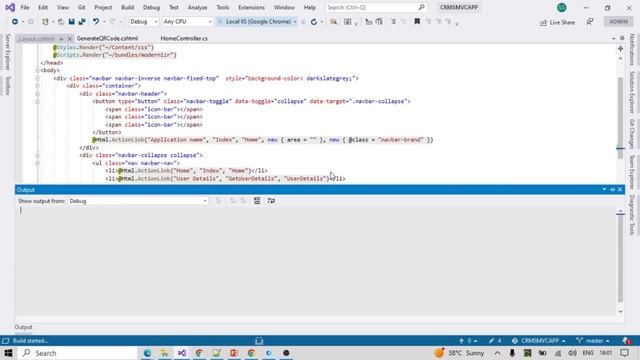This screenshot has width=640, height=360.
Task: Open Edge browser from the taskbar
Action: pos(147,353)
